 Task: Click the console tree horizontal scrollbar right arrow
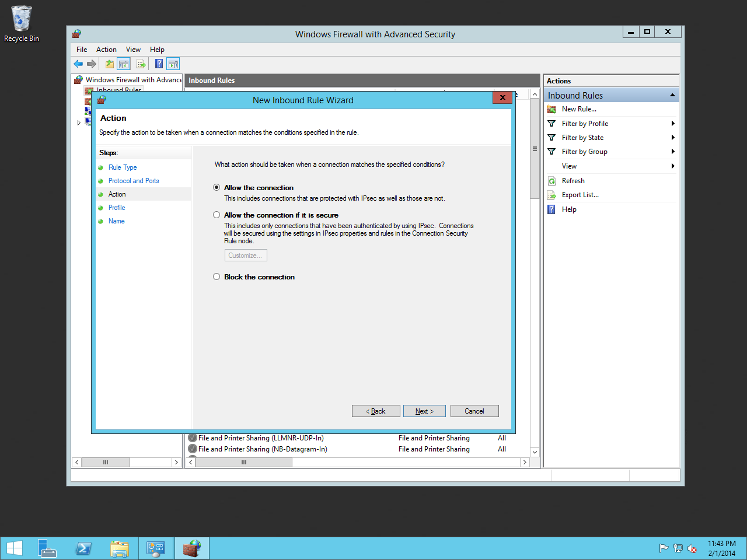[176, 462]
